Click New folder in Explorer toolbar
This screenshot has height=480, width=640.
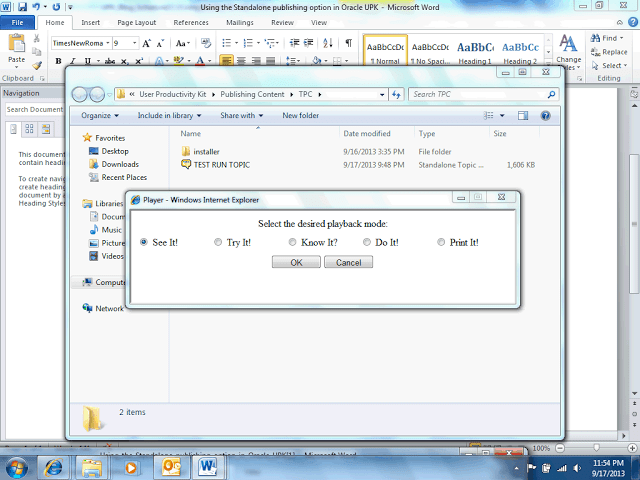300,116
